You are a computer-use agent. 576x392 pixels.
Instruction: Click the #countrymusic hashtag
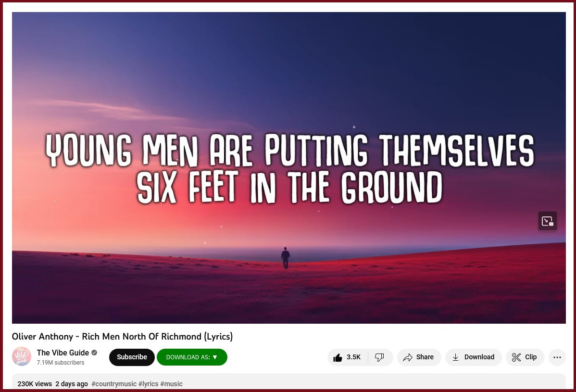tap(114, 384)
